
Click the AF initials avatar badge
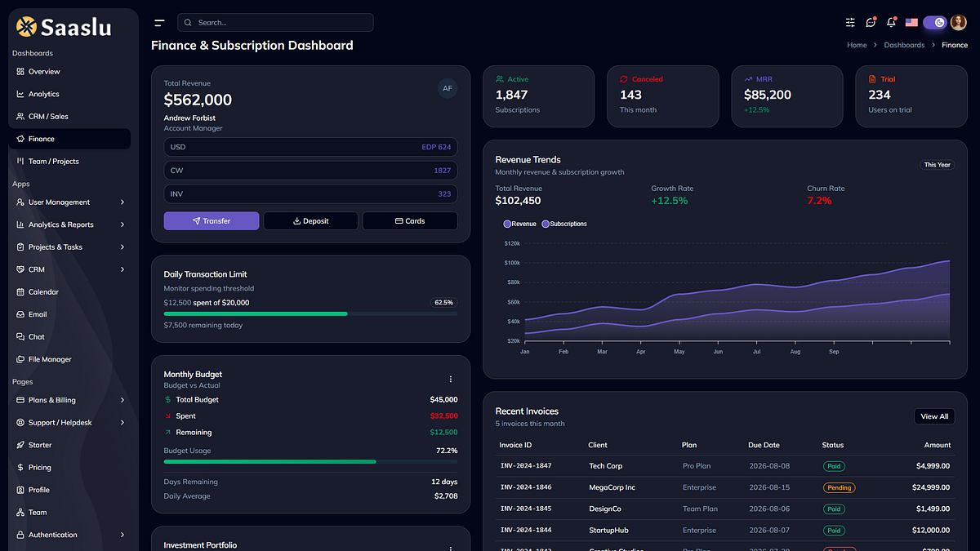click(448, 88)
